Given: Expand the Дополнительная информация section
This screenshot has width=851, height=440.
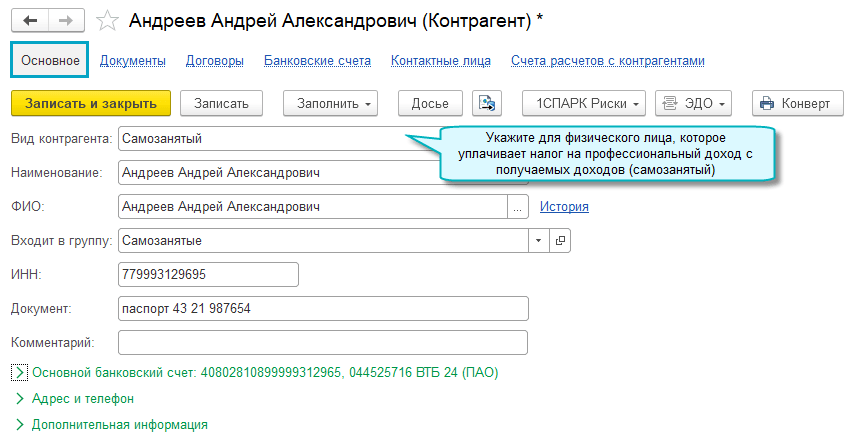Looking at the screenshot, I should (x=20, y=424).
